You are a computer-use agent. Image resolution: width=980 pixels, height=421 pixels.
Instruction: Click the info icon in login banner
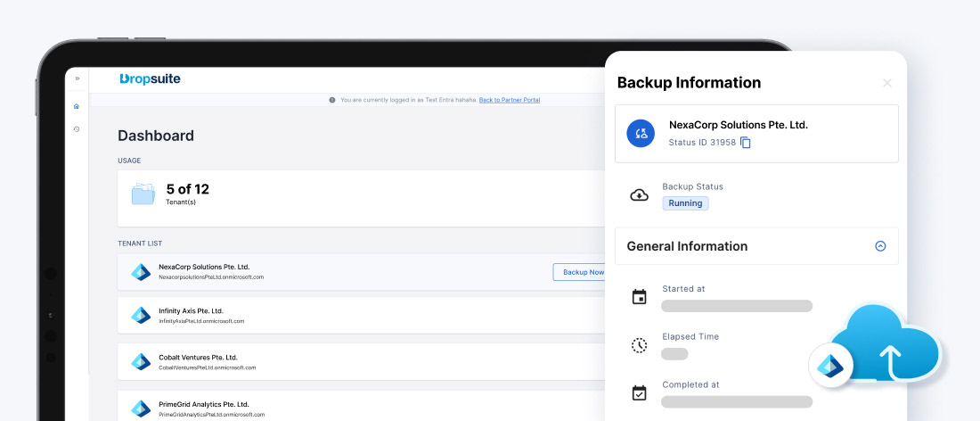pos(332,100)
